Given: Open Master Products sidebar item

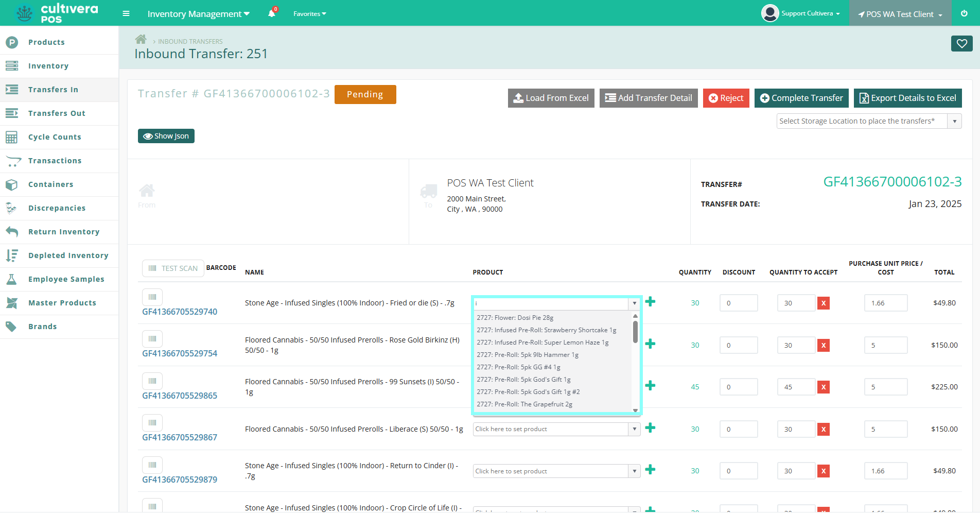Looking at the screenshot, I should [59, 303].
